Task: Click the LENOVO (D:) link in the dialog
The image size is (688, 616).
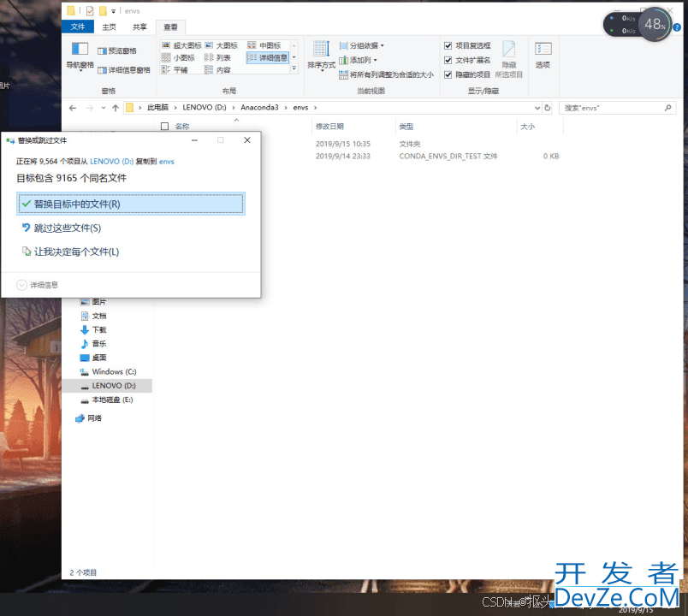Action: point(111,162)
